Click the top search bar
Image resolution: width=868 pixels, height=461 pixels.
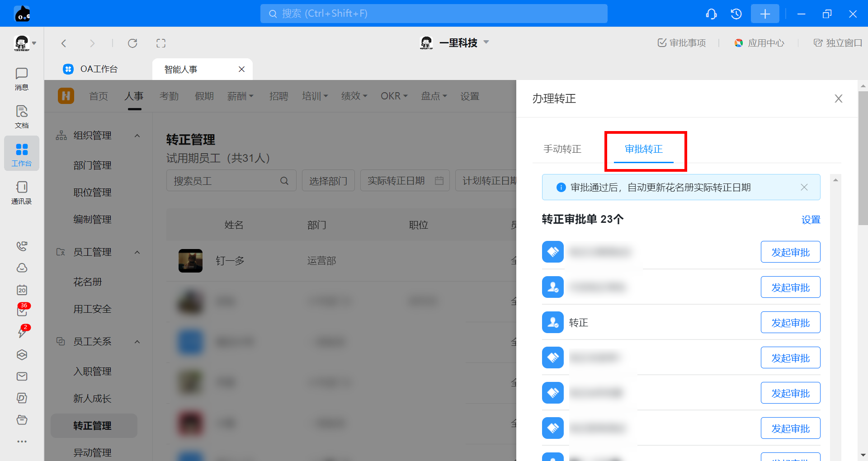click(434, 14)
